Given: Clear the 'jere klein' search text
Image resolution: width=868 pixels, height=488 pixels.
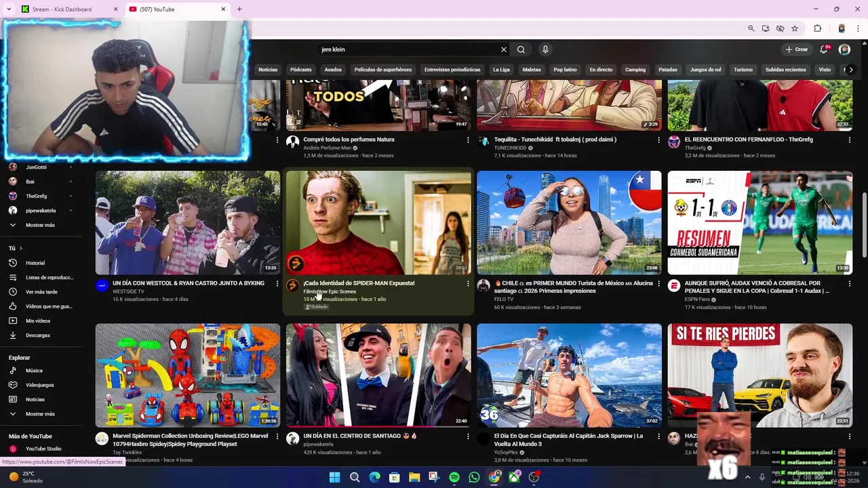Looking at the screenshot, I should point(503,49).
